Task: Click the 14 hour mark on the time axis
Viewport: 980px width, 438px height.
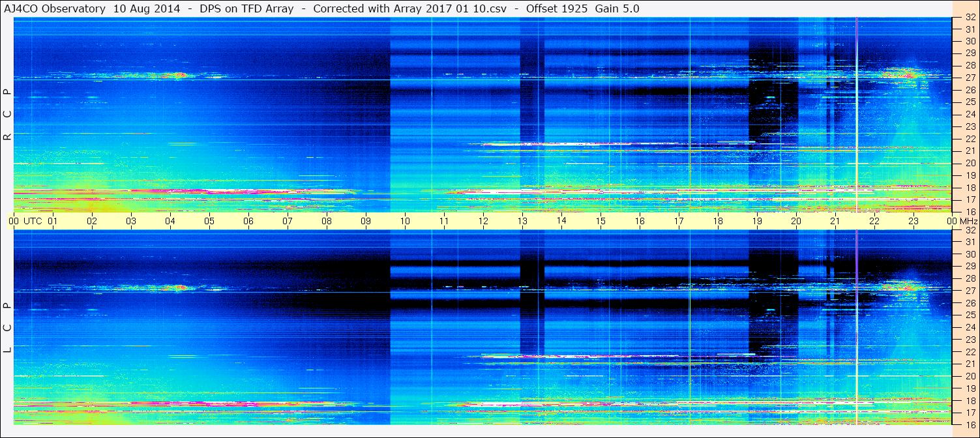Action: (x=561, y=221)
